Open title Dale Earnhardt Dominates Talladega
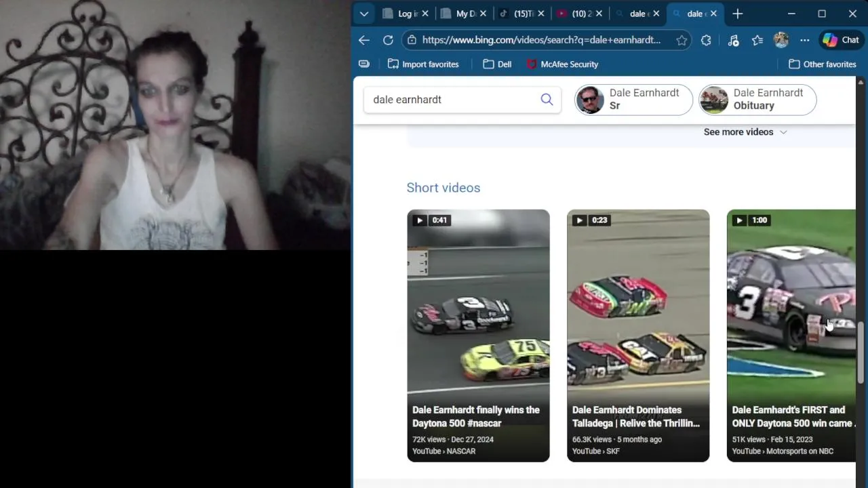The height and width of the screenshot is (488, 868). point(636,416)
